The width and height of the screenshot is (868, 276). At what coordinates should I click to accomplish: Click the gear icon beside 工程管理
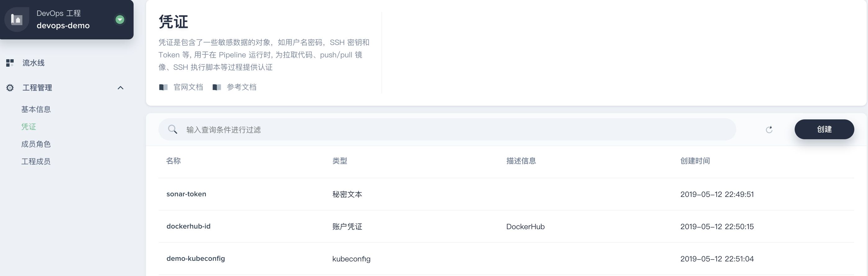point(10,88)
